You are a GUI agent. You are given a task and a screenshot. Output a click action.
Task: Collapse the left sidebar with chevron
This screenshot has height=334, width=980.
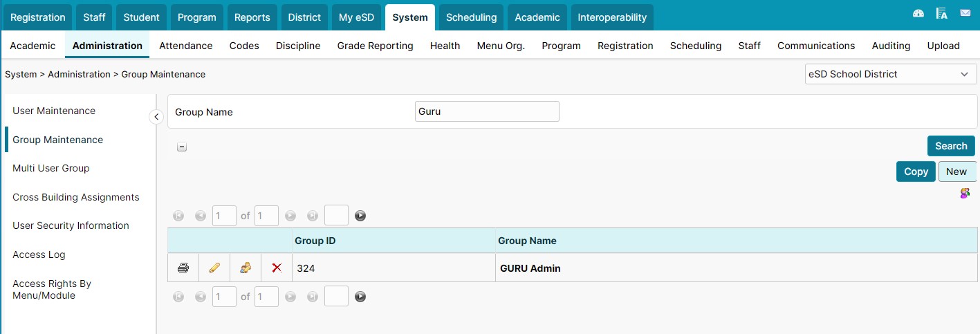[156, 117]
